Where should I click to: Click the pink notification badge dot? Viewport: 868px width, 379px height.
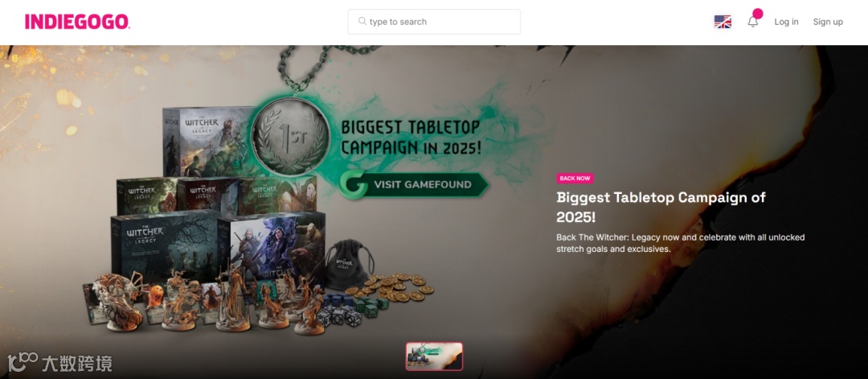coord(757,14)
